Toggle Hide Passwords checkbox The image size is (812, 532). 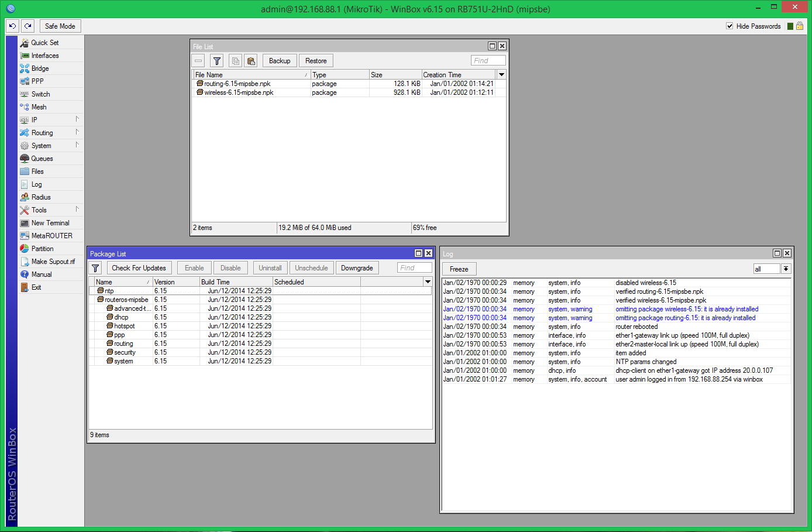click(730, 26)
